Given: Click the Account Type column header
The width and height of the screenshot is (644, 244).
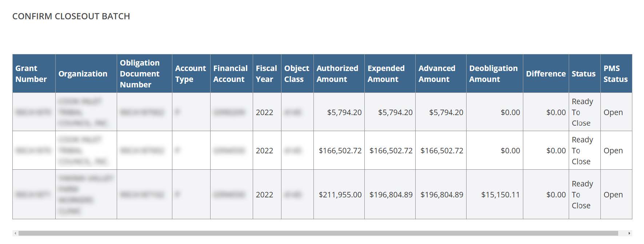Looking at the screenshot, I should pyautogui.click(x=190, y=74).
